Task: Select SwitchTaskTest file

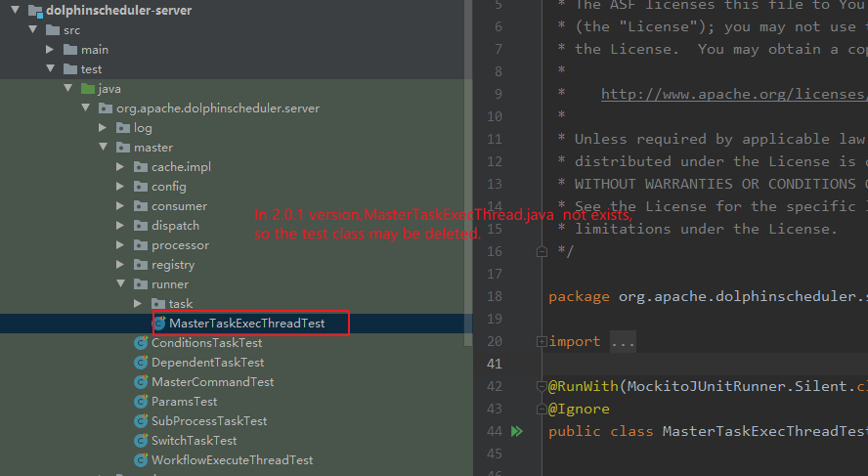Action: point(194,441)
